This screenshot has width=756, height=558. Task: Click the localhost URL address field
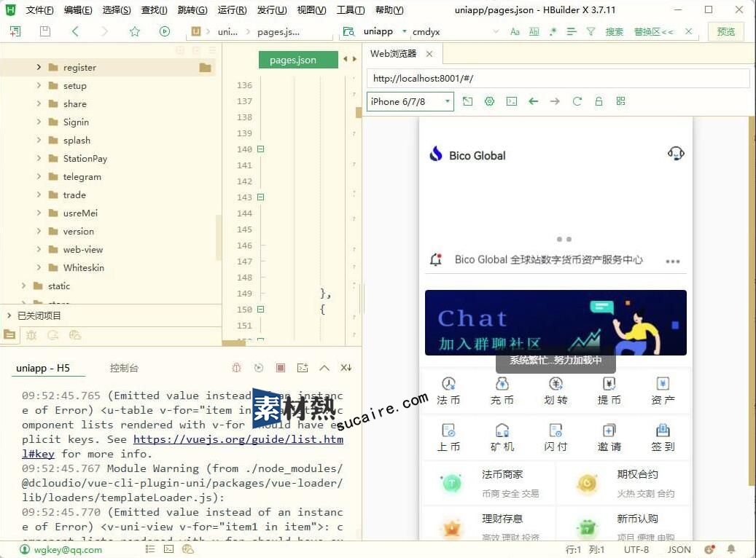tap(558, 78)
